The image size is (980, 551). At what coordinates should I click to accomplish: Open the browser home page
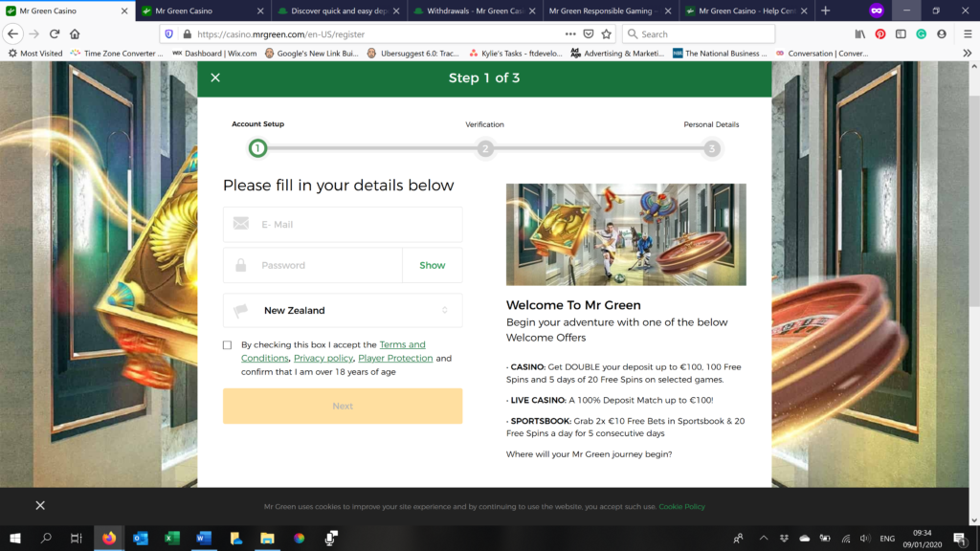click(75, 33)
